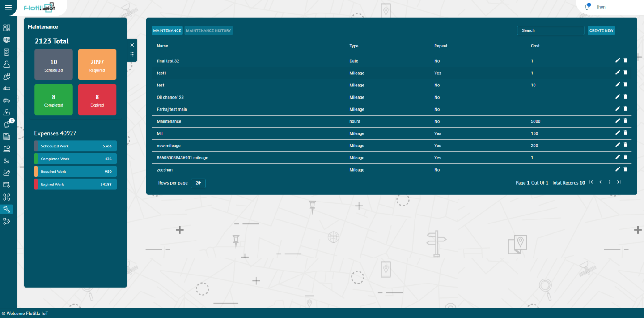Select the Maintenance tab
Screen dimensions: 644x318
point(167,30)
